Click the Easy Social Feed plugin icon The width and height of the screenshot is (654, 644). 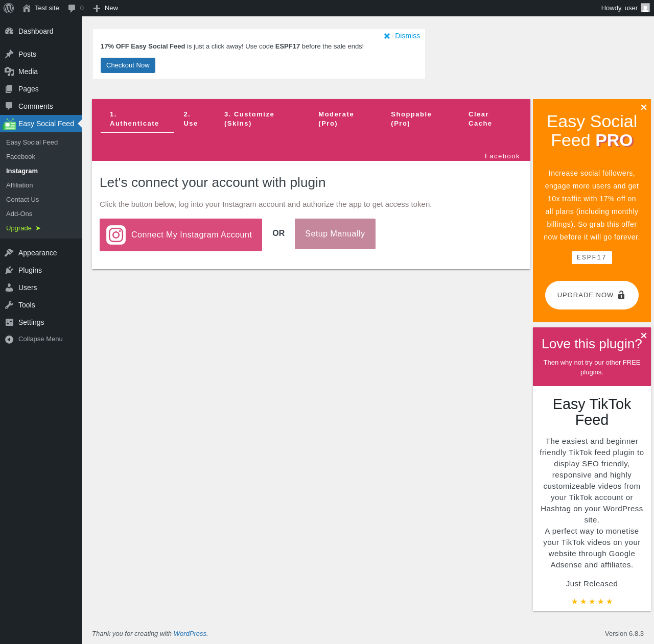tap(10, 124)
